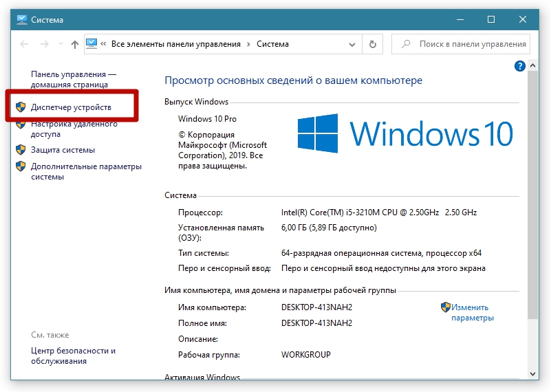The image size is (551, 392).
Task: Click the Forward navigation arrow
Action: (44, 44)
